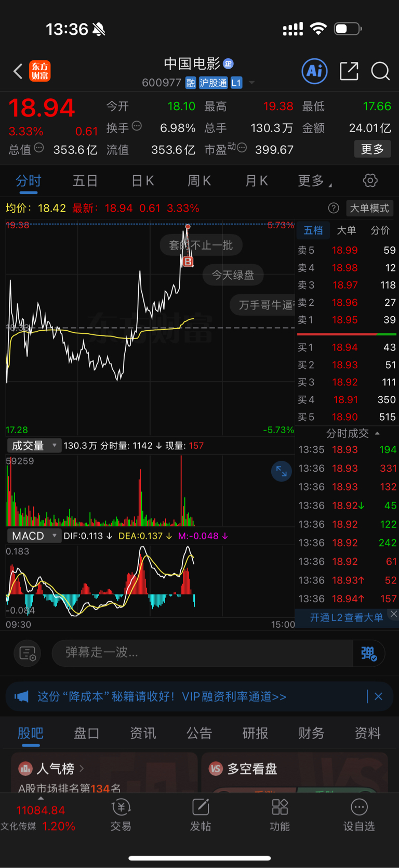Switch to the 盘口 tab
This screenshot has height=868, width=399.
tap(87, 733)
